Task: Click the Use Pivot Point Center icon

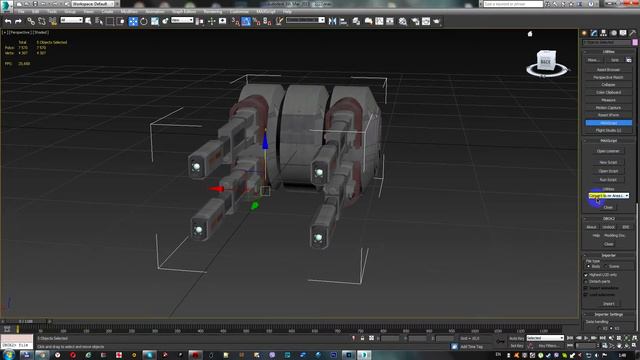Action: pyautogui.click(x=200, y=21)
